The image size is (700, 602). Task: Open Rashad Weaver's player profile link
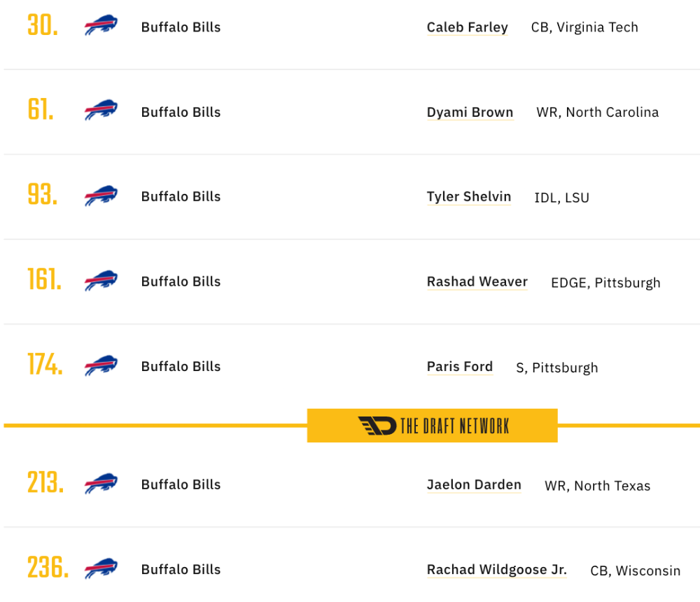[477, 281]
